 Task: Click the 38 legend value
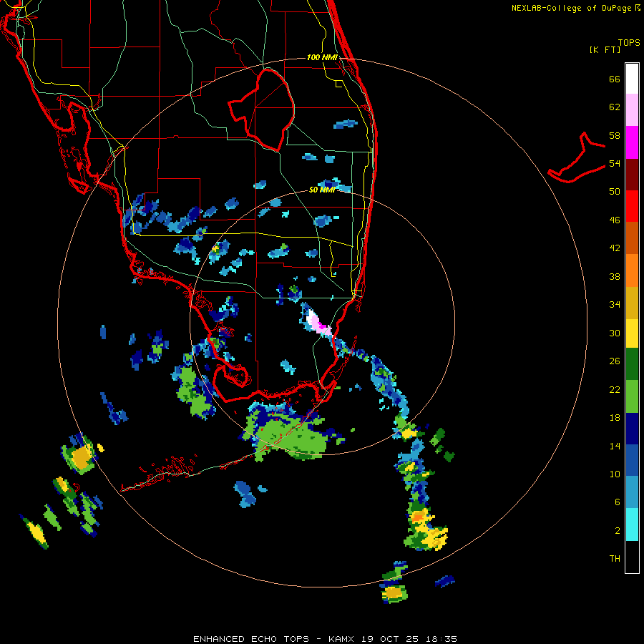pyautogui.click(x=615, y=277)
